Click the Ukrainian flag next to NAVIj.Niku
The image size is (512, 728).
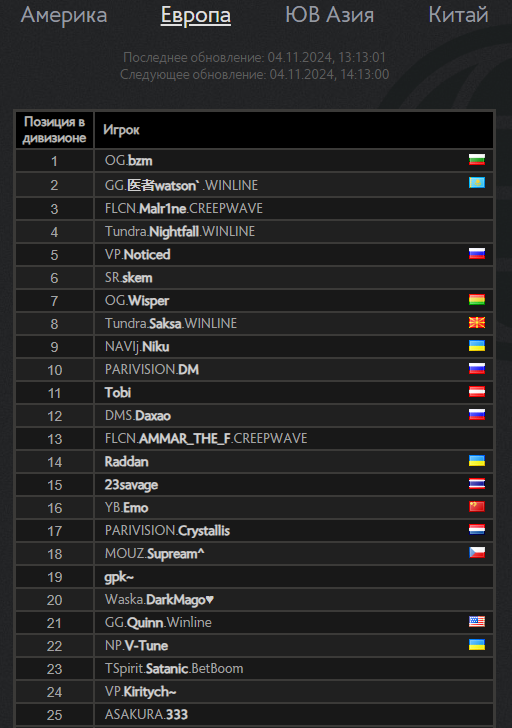coord(477,345)
